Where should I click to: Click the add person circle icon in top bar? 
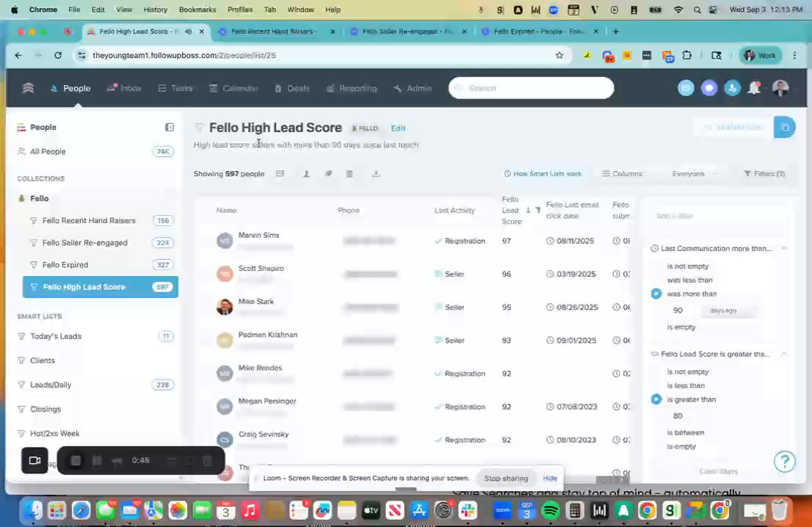coord(732,88)
